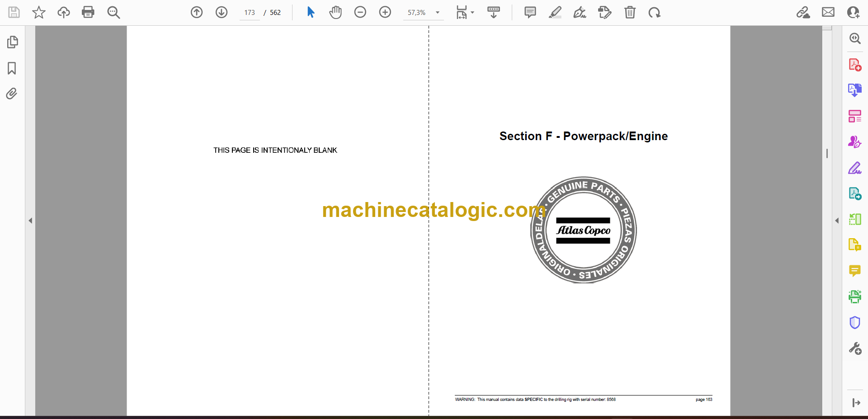Open the Create PDF tool

point(855,65)
